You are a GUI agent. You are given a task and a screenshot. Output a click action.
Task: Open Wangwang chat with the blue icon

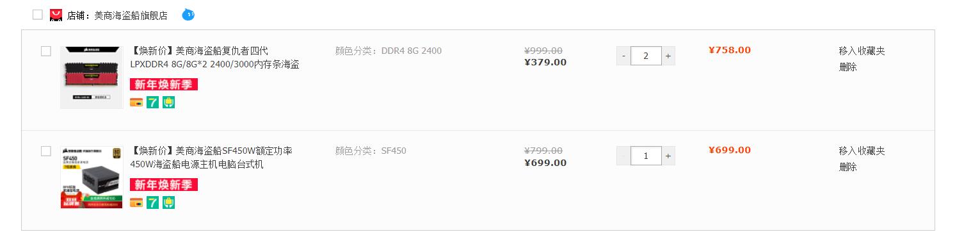coord(188,14)
